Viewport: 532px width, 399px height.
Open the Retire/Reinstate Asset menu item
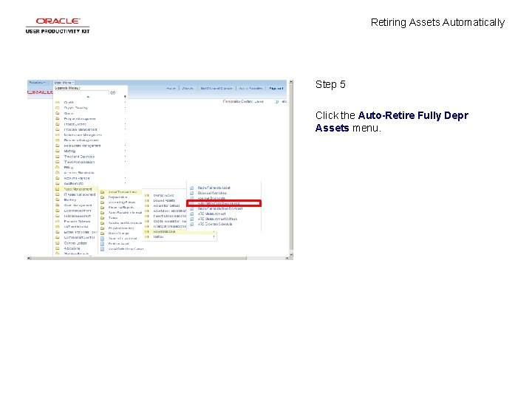214,188
